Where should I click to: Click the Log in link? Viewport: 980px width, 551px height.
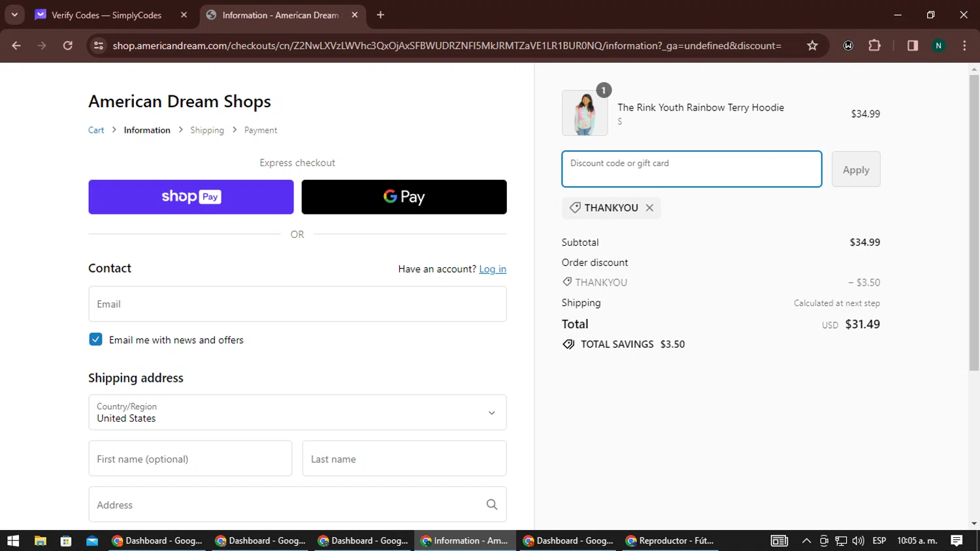(x=493, y=269)
